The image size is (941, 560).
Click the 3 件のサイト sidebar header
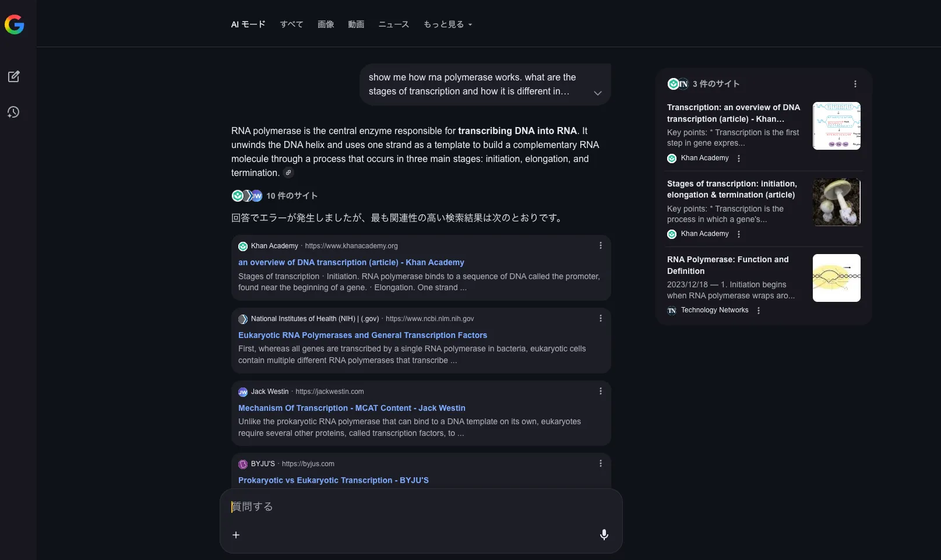click(x=716, y=84)
